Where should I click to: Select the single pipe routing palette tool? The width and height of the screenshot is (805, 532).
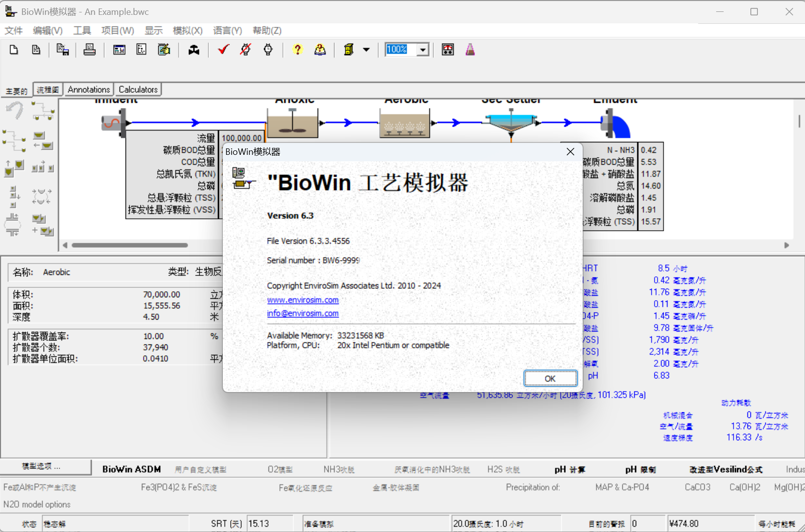click(x=43, y=110)
